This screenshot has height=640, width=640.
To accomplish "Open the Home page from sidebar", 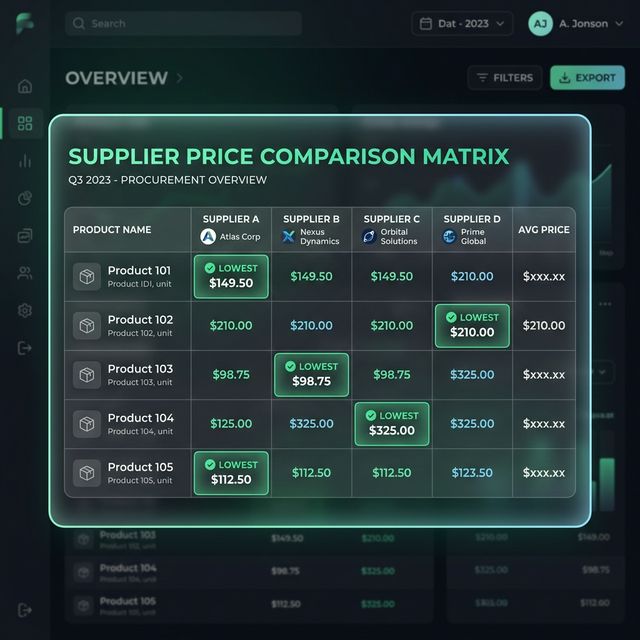I will [25, 86].
